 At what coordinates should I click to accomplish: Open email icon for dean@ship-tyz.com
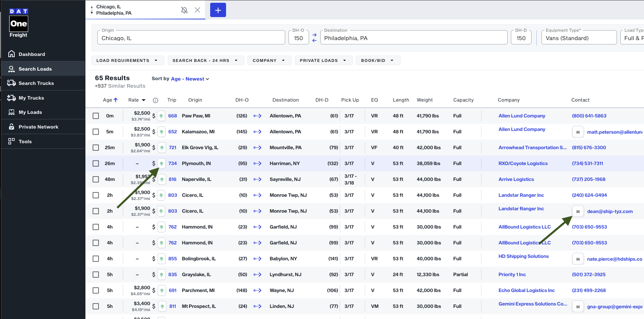tap(578, 211)
